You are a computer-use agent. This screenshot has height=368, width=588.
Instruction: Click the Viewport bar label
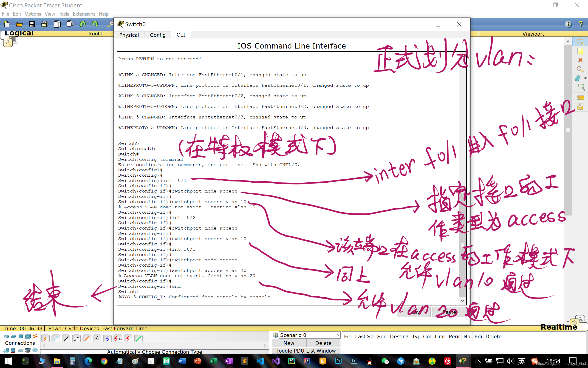533,34
